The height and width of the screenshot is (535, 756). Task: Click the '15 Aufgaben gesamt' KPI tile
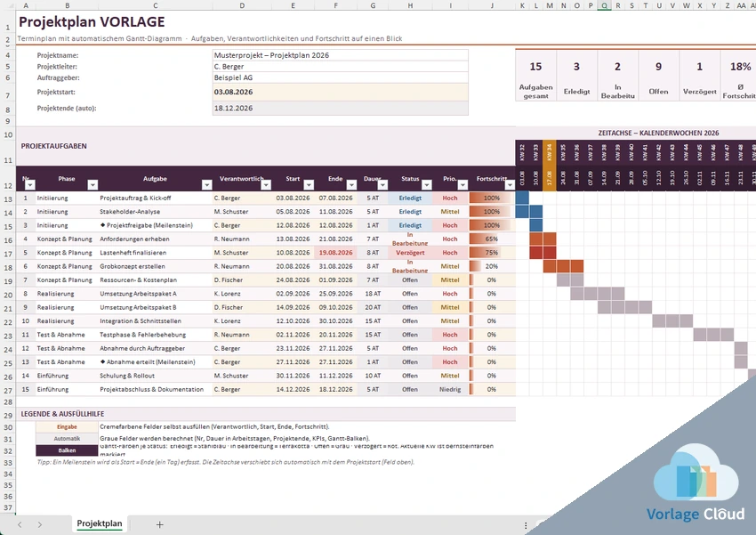click(x=535, y=76)
